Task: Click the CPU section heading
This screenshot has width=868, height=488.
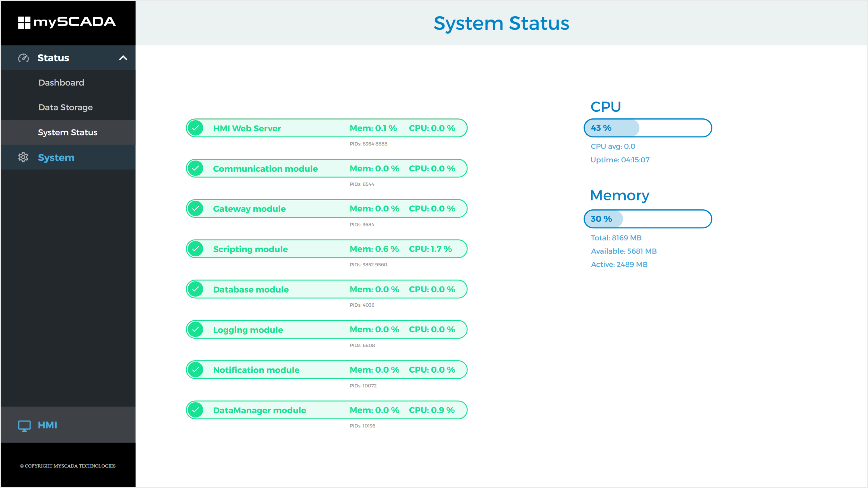Action: [605, 107]
